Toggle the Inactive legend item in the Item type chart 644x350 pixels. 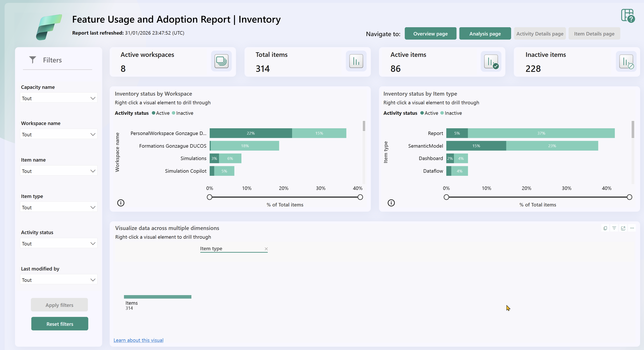coord(451,113)
